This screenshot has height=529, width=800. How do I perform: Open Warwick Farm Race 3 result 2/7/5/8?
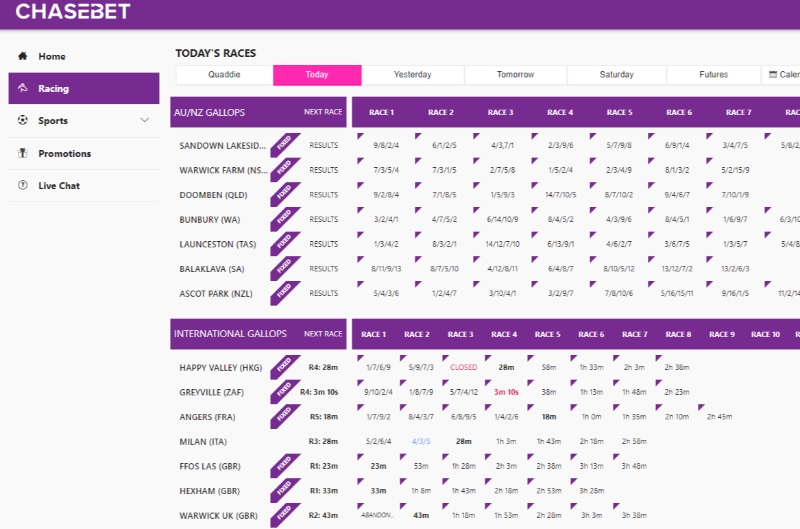click(503, 170)
